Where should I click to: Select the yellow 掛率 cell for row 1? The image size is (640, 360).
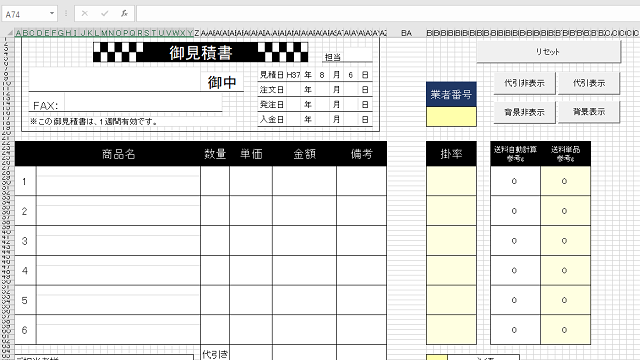[451, 181]
